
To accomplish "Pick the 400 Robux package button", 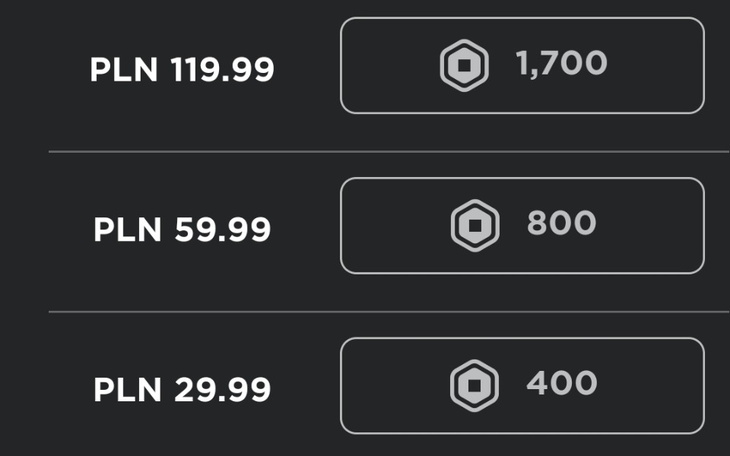I will pyautogui.click(x=522, y=385).
